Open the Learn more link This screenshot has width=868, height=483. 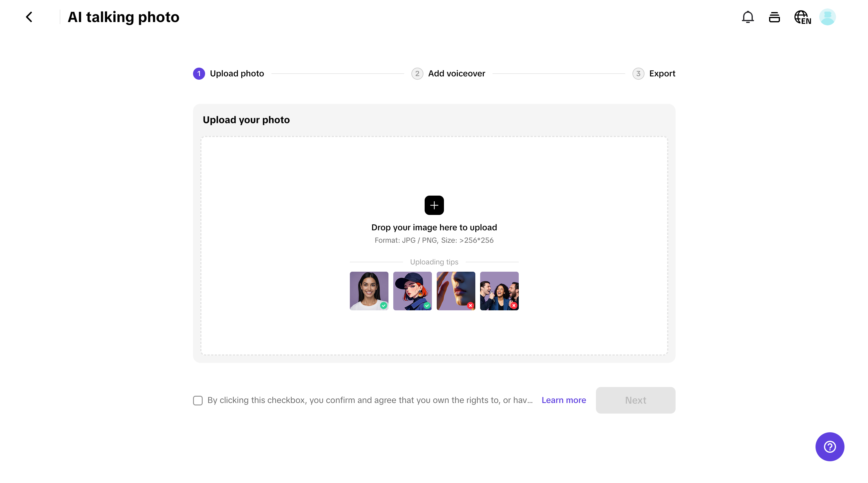click(564, 400)
